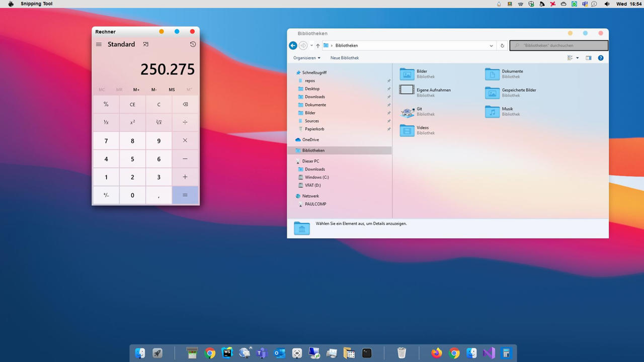Viewport: 644px width, 362px height.
Task: Select OneDrive in the navigation pane
Action: click(x=310, y=140)
